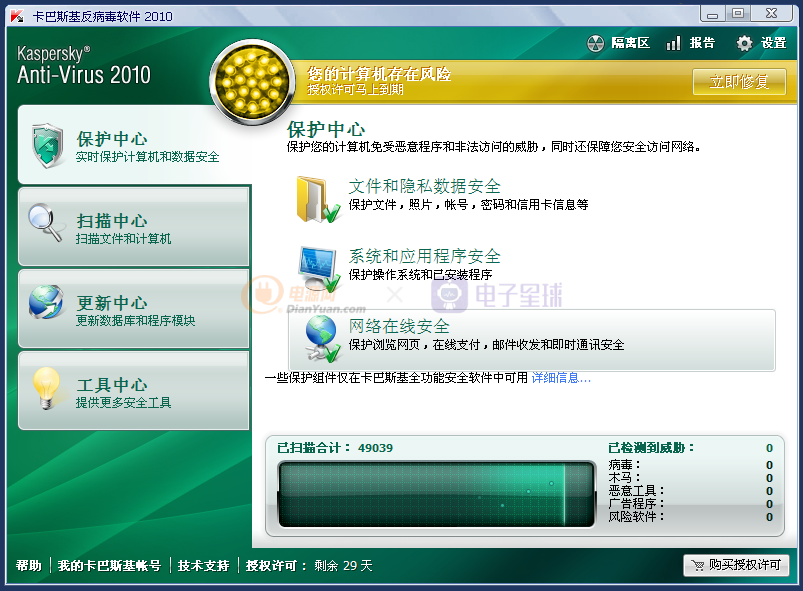
Task: Click the green shield protection icon
Action: click(47, 146)
